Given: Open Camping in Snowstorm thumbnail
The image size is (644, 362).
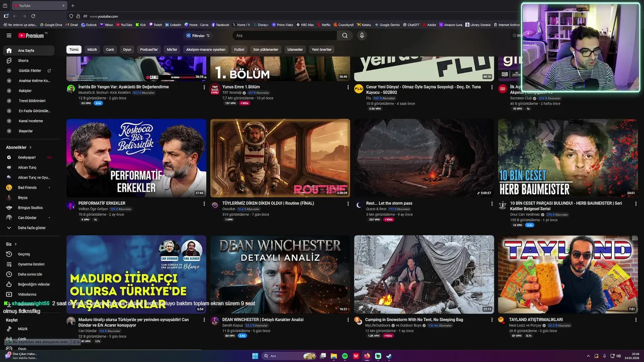Looking at the screenshot, I should pyautogui.click(x=424, y=275).
